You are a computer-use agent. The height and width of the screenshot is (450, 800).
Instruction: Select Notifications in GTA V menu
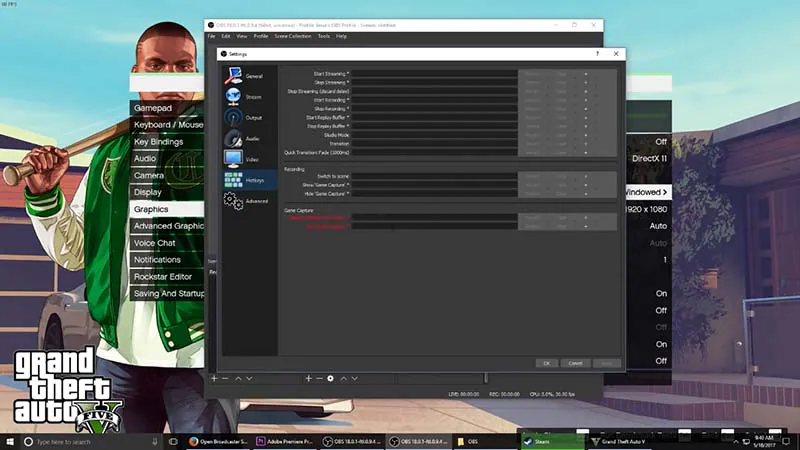click(x=167, y=260)
